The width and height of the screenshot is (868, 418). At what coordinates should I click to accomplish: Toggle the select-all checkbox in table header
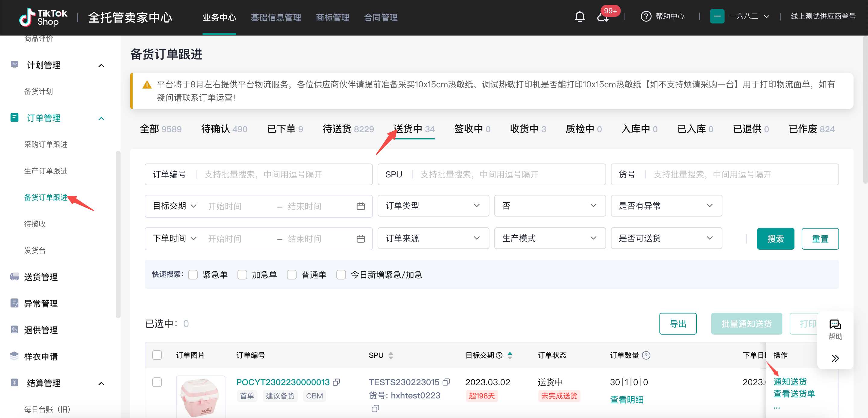point(157,355)
